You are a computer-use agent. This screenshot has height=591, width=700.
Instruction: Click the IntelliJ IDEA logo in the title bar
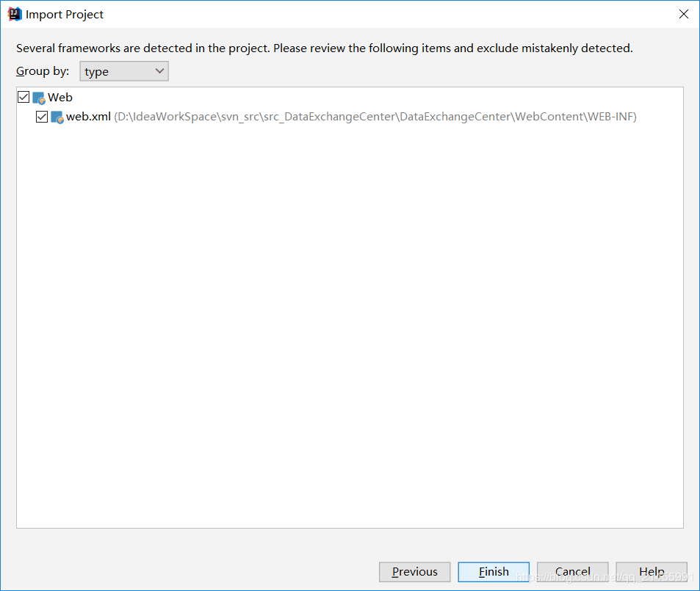coord(14,13)
